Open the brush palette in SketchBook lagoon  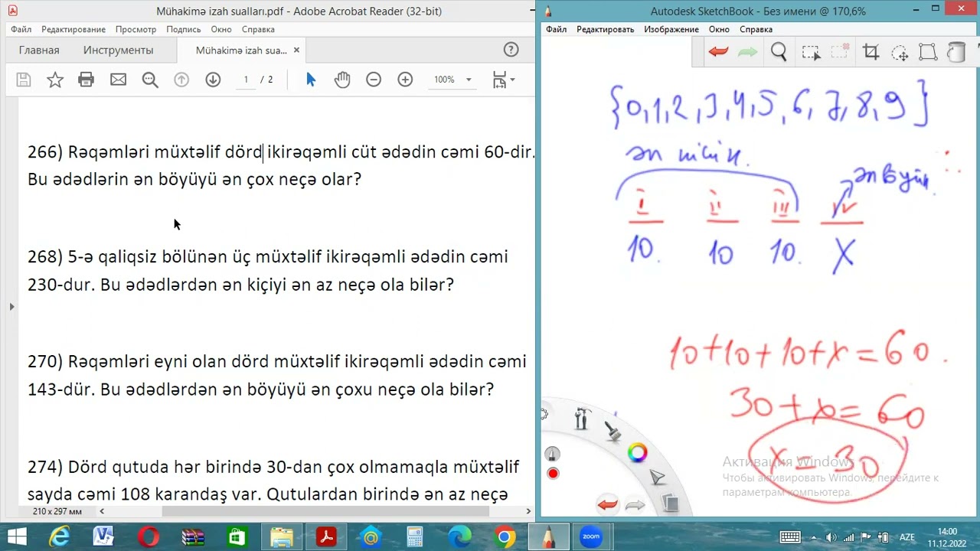click(612, 431)
